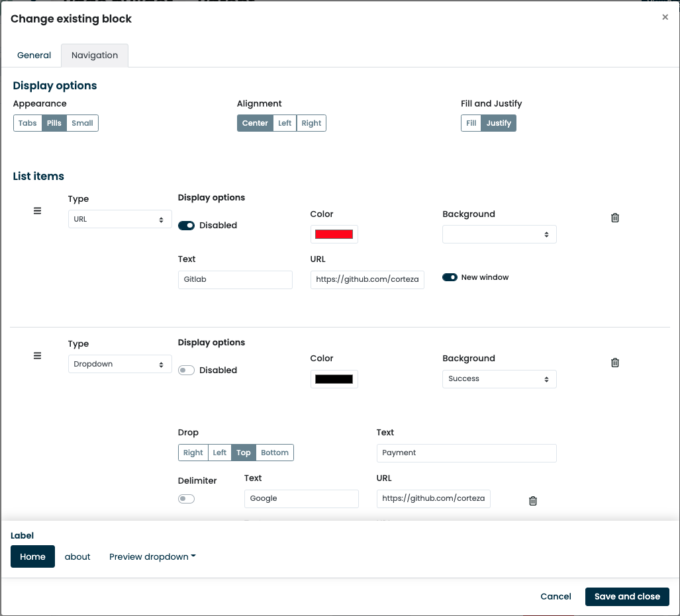Cancel the block changes
This screenshot has height=616, width=680.
[x=556, y=597]
